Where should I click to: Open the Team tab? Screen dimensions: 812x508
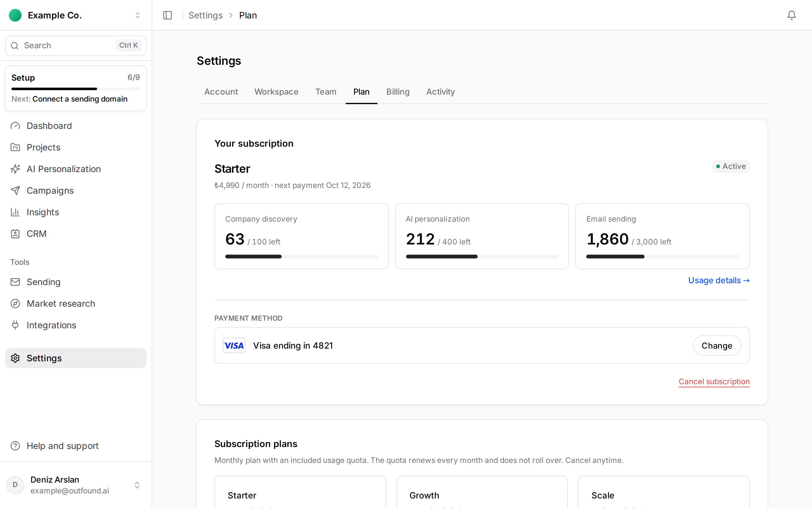click(325, 92)
